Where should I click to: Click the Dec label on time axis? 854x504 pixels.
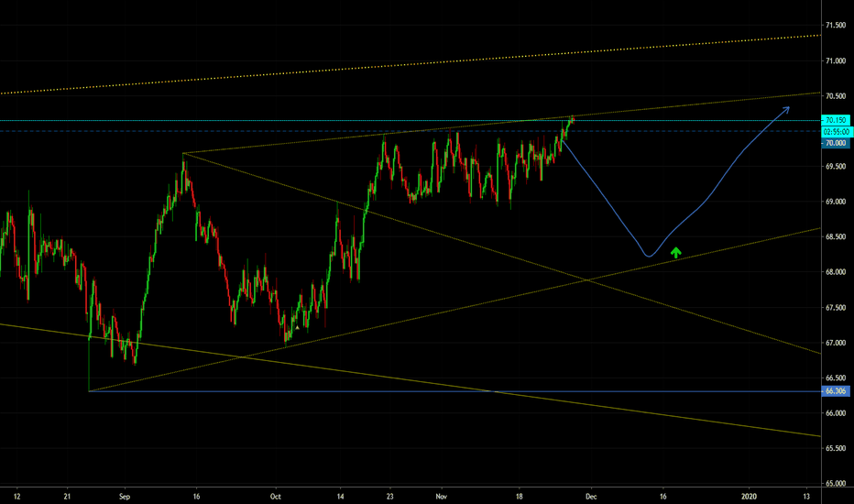coord(590,495)
